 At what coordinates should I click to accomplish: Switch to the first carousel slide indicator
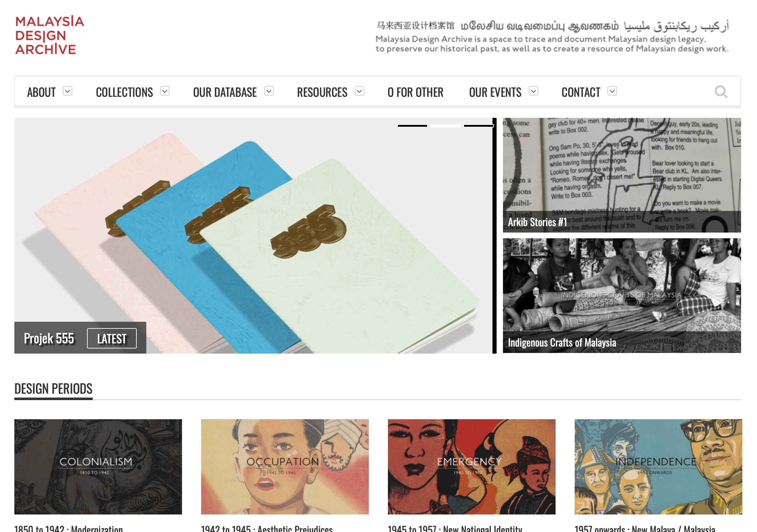(x=412, y=126)
